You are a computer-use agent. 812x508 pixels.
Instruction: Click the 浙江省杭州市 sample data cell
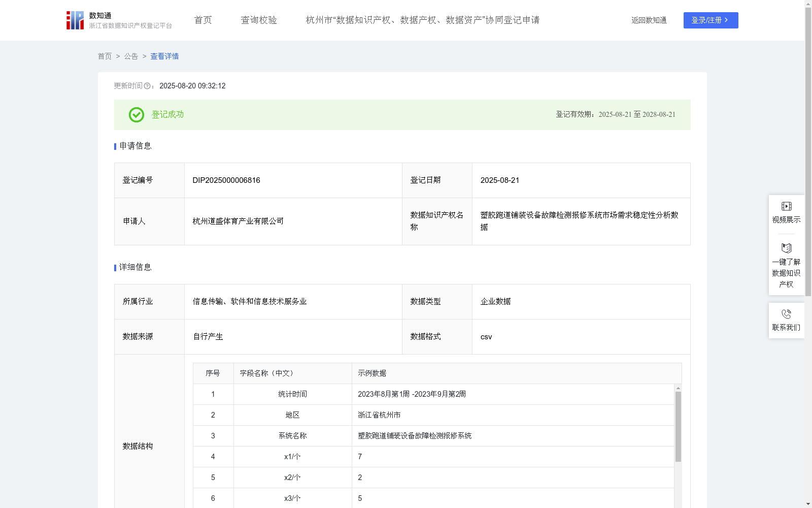point(513,415)
